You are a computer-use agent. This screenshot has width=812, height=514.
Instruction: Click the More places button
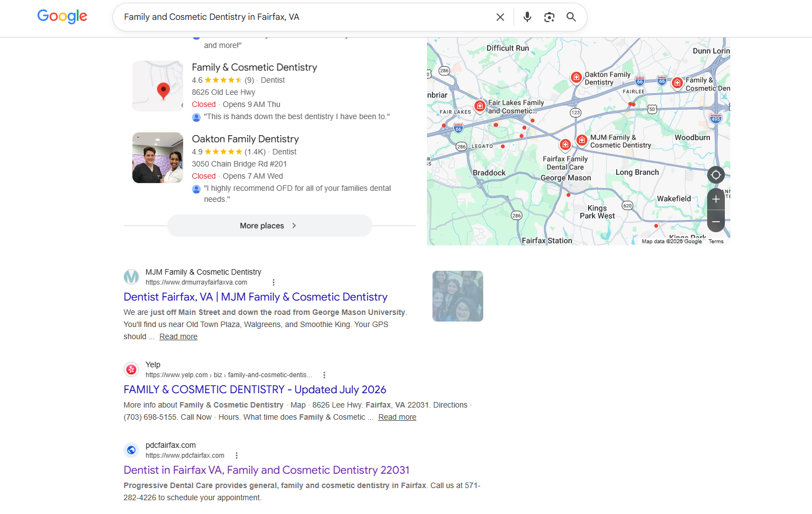(270, 226)
